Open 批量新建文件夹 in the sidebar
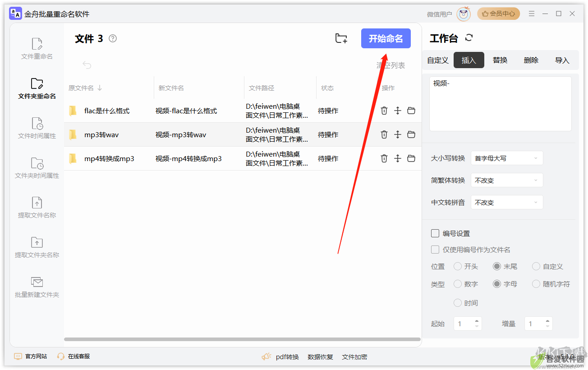This screenshot has width=588, height=370. click(x=37, y=287)
